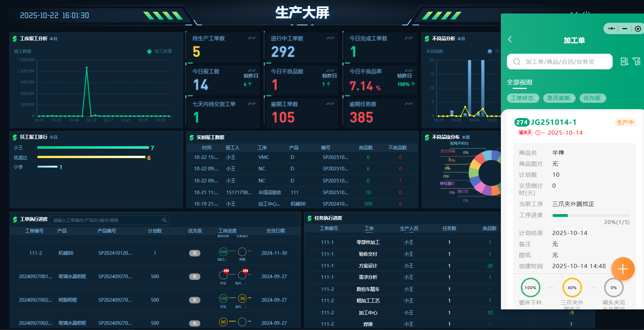
Task: Open the filter icon in 加工单 panel
Action: pyautogui.click(x=637, y=62)
